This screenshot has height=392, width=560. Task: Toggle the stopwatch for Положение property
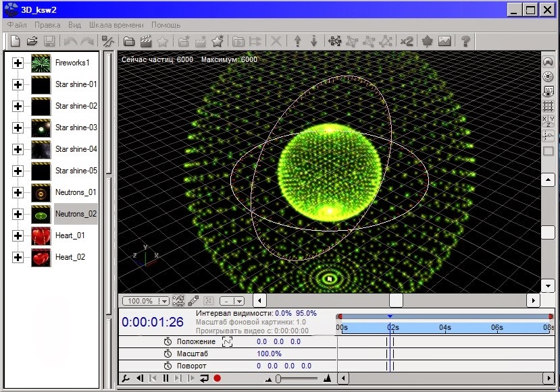click(168, 341)
